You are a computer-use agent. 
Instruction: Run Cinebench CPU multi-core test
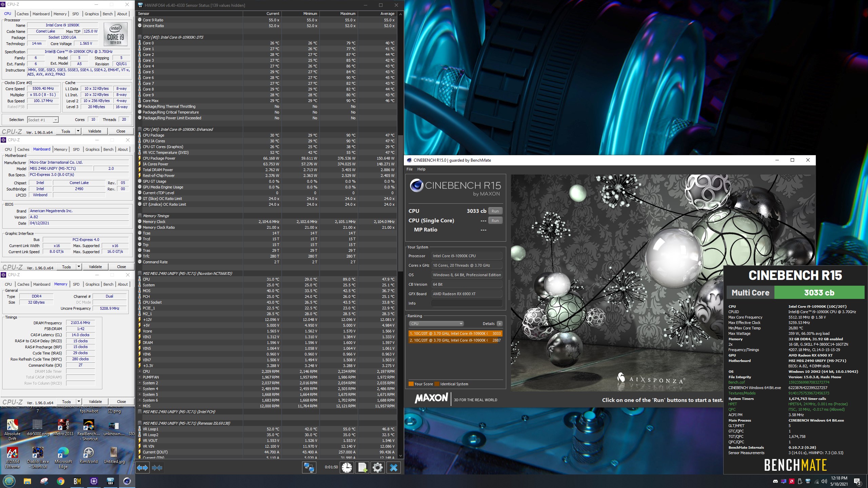(x=495, y=211)
